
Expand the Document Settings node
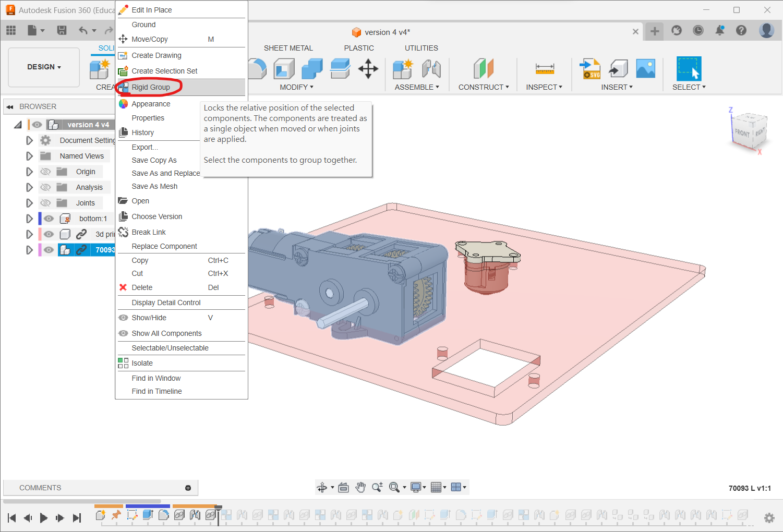[x=30, y=140]
